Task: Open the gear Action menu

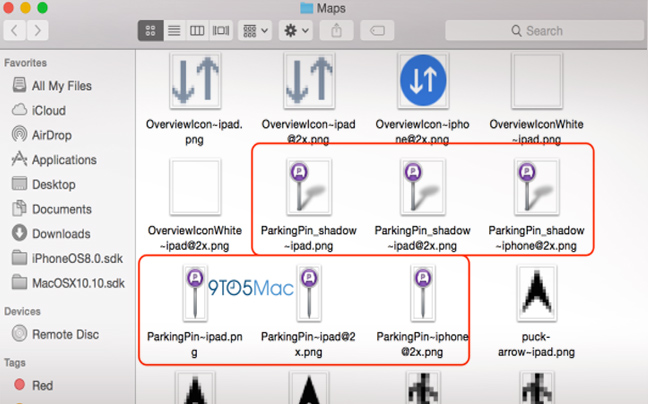Action: (x=295, y=31)
